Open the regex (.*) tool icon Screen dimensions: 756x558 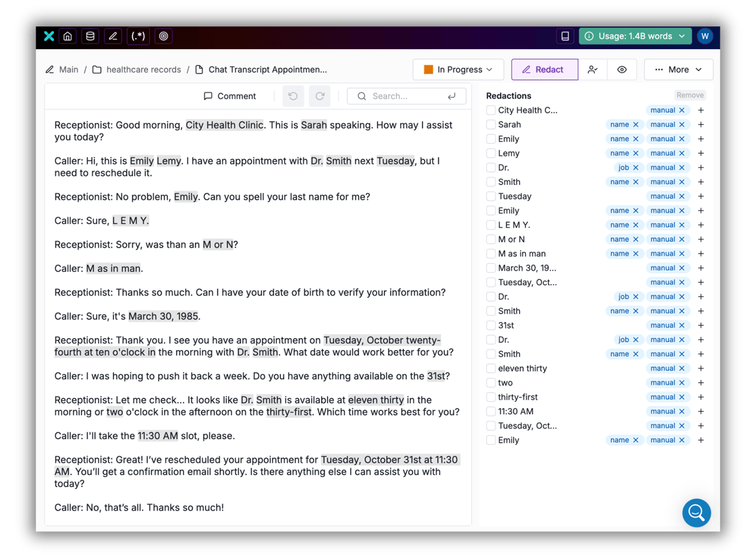tap(138, 36)
